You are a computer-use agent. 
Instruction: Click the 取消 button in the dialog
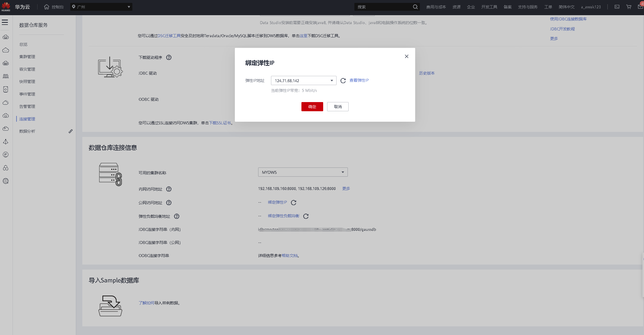pos(338,107)
